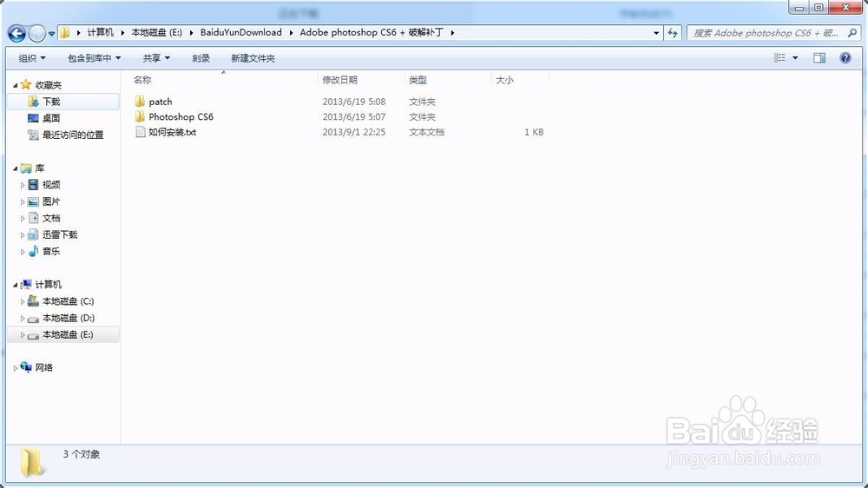
Task: Select 下载 in favorites
Action: (51, 102)
